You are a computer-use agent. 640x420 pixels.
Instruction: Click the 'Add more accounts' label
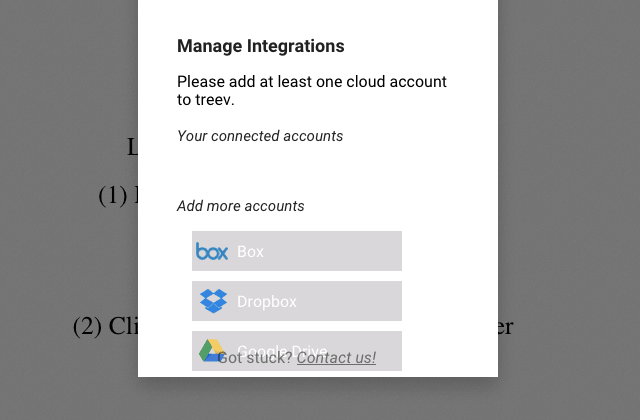[241, 206]
